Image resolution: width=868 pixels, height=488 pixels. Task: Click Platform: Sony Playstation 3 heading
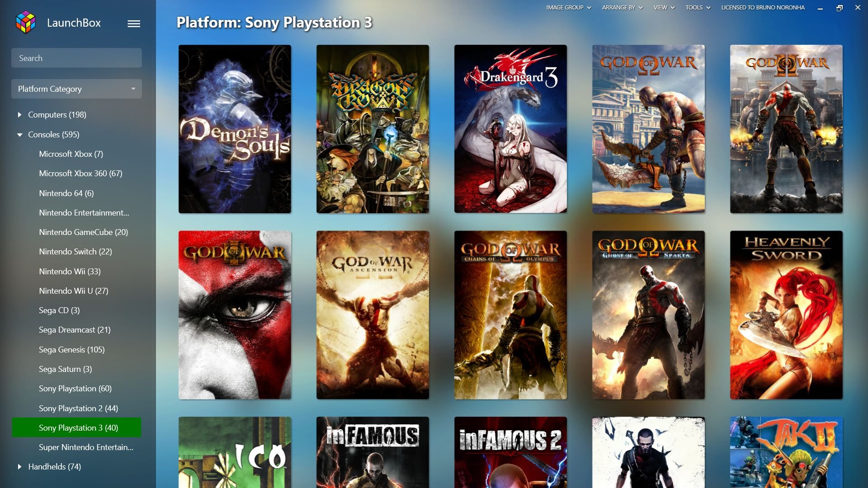pyautogui.click(x=274, y=23)
